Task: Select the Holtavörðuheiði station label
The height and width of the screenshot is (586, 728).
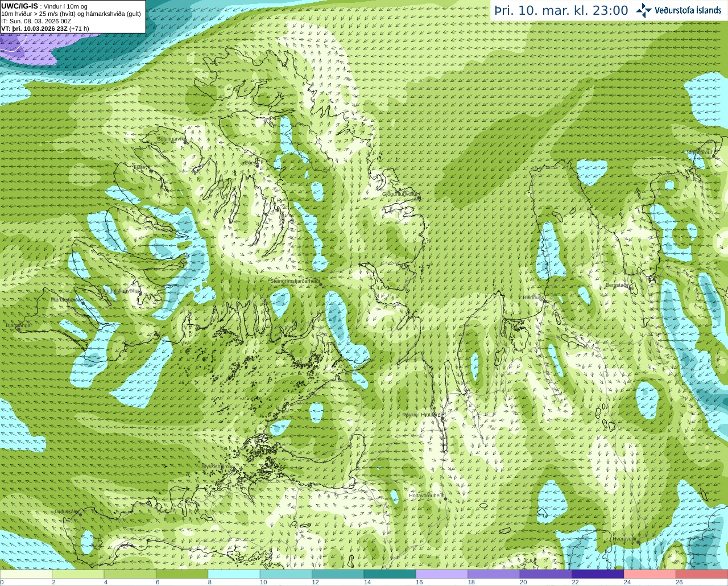Action: 427,496
